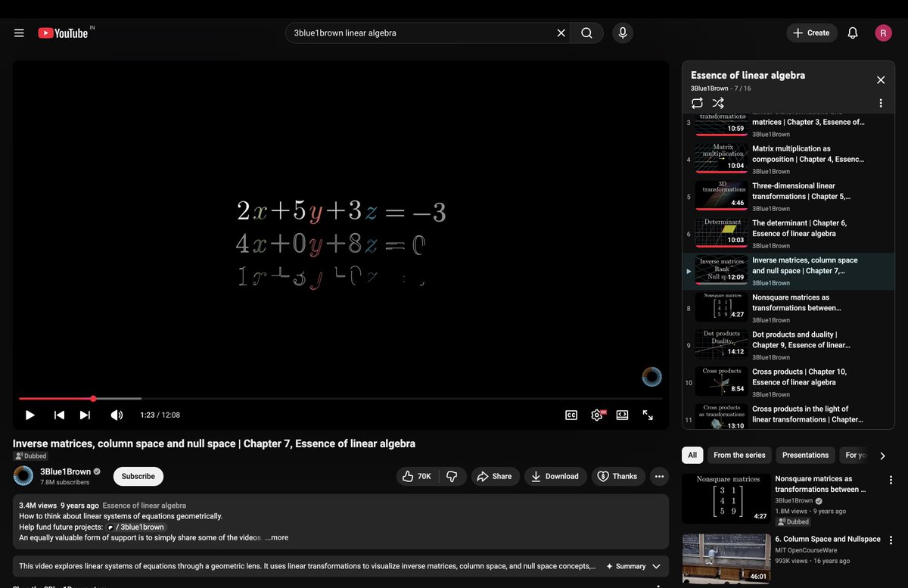Close the Essence of linear algebra playlist panel
Screen dimensions: 908x588
881,80
